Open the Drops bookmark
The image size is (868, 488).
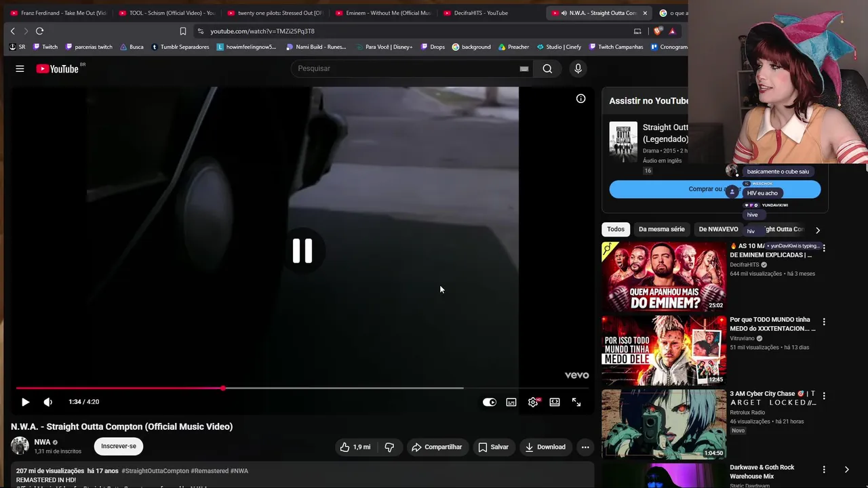[433, 47]
